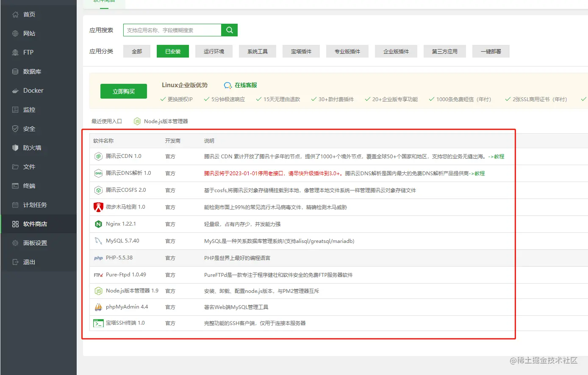Click software name MySQL 5.7.40
588x375 pixels.
122,241
